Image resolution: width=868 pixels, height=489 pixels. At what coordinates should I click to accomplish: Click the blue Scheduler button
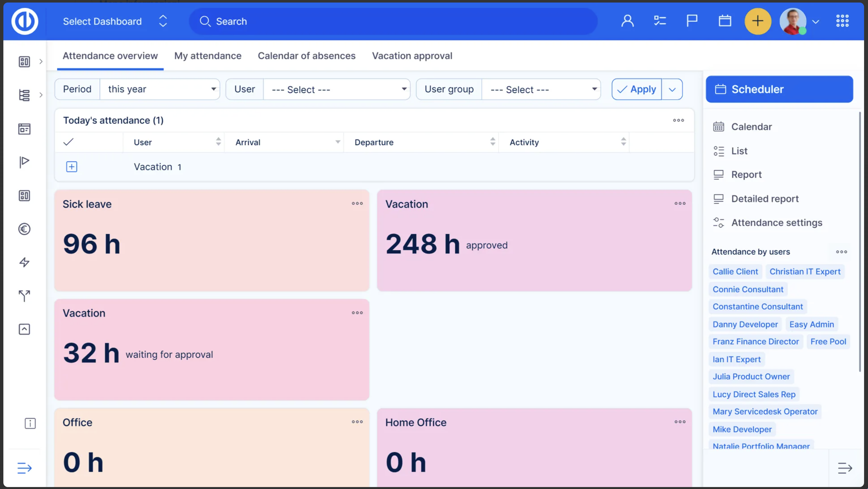click(779, 89)
